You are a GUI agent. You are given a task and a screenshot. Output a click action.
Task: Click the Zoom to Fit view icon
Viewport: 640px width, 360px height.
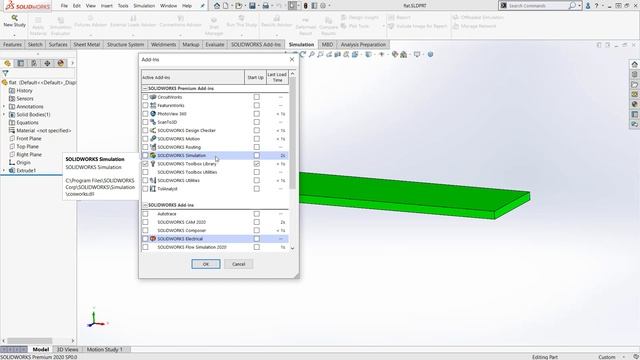(311, 54)
